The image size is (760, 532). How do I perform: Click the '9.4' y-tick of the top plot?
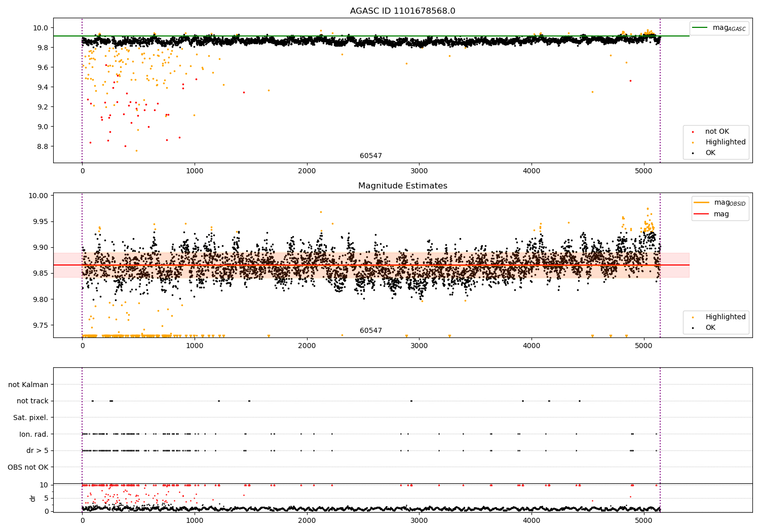click(x=44, y=87)
